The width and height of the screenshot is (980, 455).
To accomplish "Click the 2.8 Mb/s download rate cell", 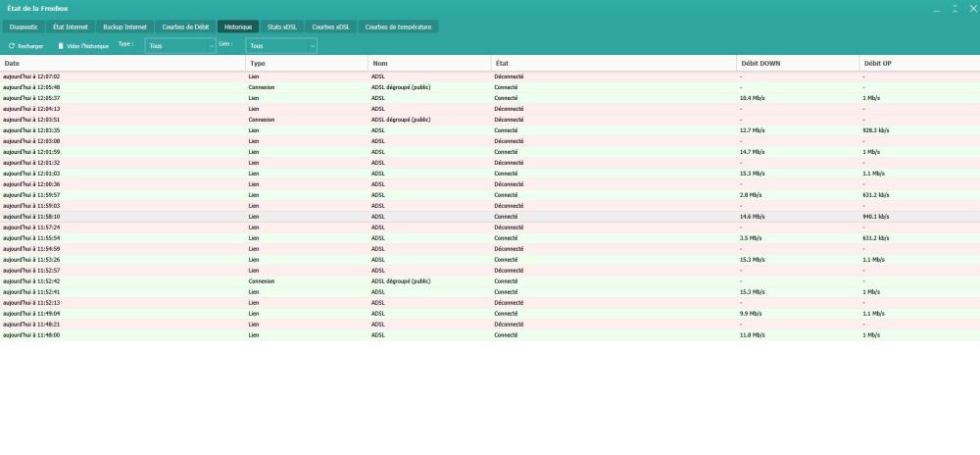I will [x=751, y=195].
